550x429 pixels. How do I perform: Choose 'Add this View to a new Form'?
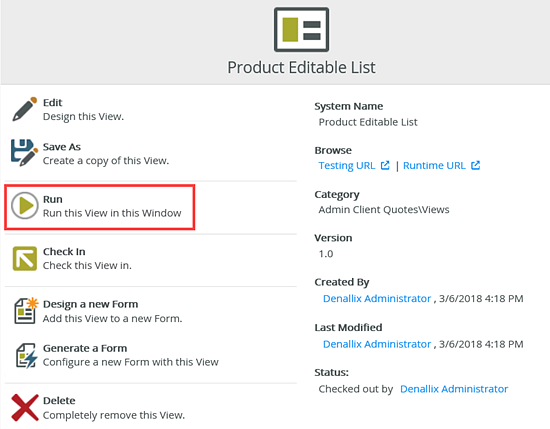113,319
